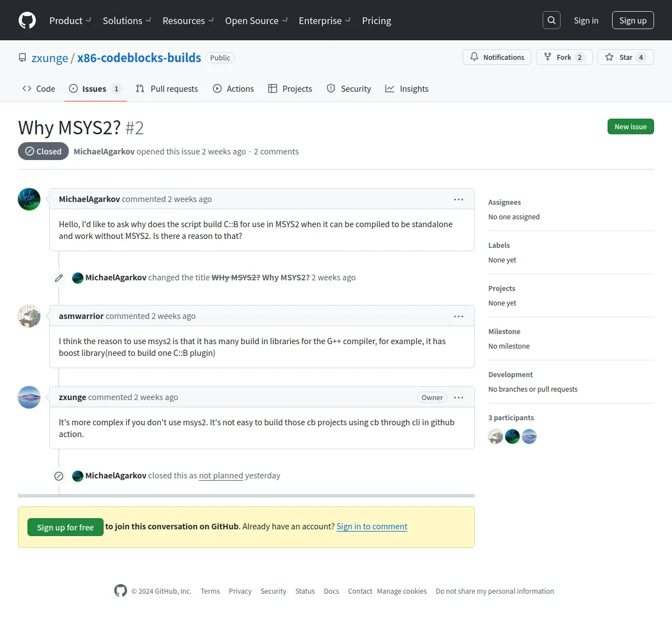Click the Sign in link
Screen dimensions: 672x620
586,20
